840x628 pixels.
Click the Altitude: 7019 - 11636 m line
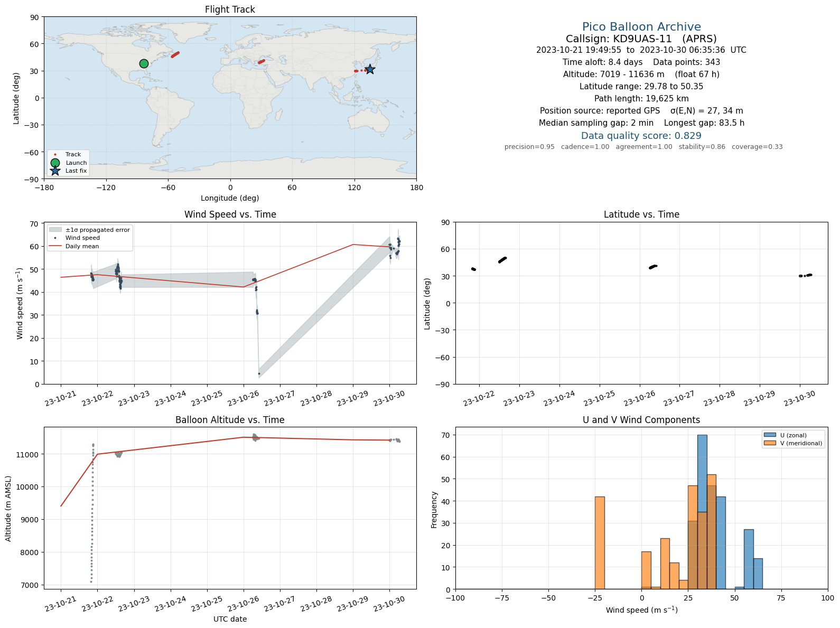click(x=641, y=74)
